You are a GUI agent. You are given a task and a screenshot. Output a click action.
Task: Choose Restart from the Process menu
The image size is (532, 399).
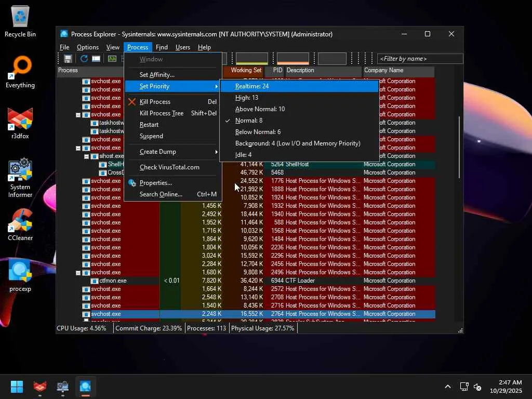[x=173, y=125]
